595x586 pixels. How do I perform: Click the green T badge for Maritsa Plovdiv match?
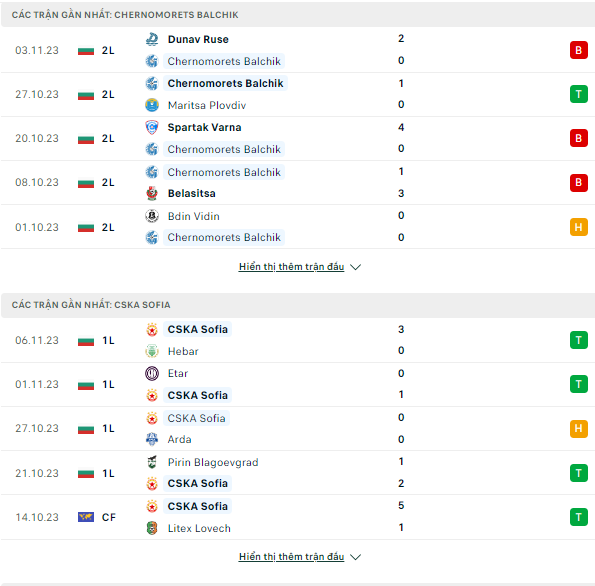pos(578,94)
